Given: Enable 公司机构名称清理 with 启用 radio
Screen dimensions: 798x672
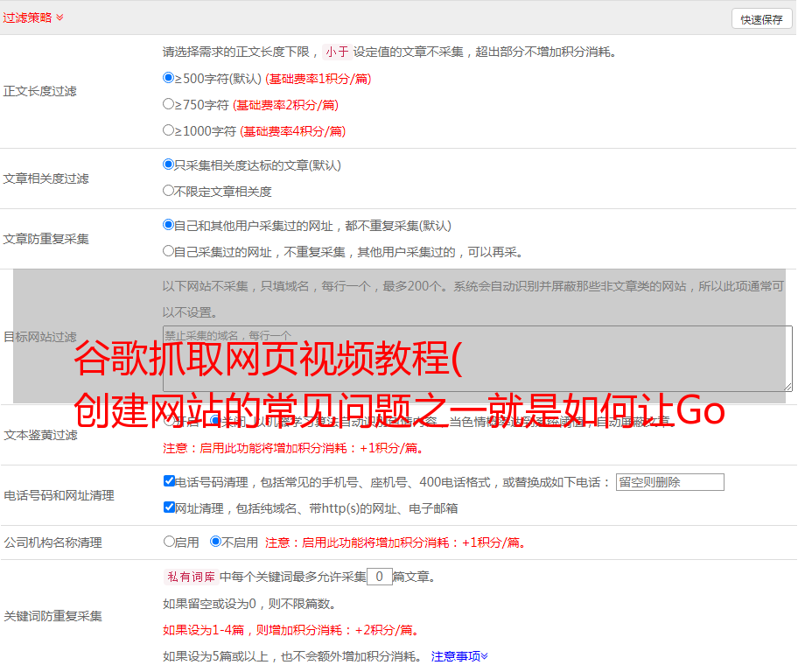Looking at the screenshot, I should (169, 542).
